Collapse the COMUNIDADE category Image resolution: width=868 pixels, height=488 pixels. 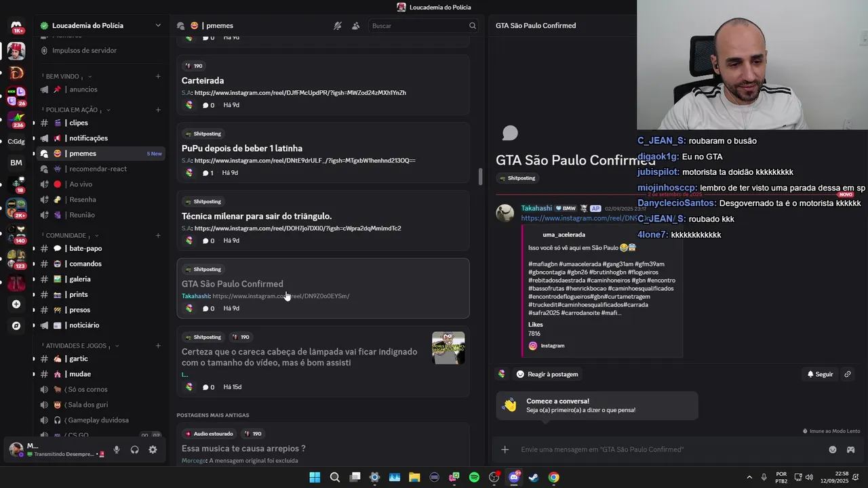tap(71, 235)
